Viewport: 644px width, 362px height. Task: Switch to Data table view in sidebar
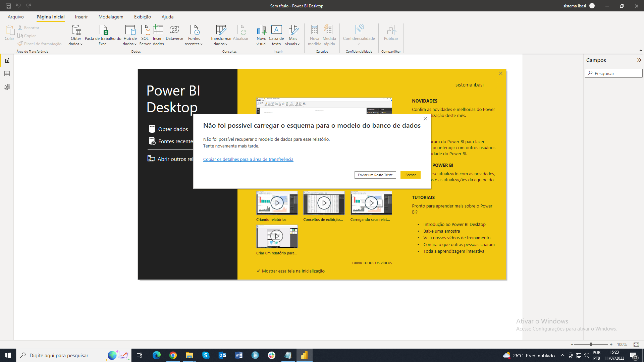click(7, 74)
